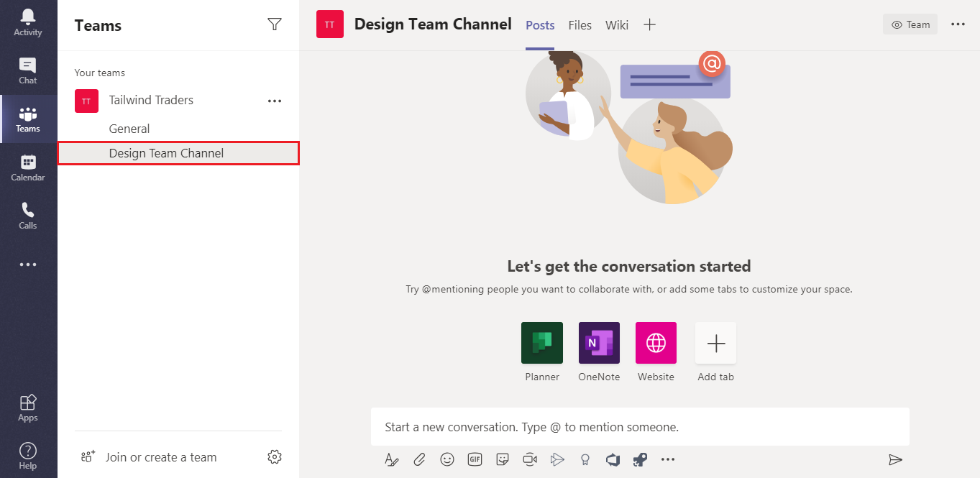Screen dimensions: 980x478
Task: Open the Calendar view
Action: coord(28,167)
